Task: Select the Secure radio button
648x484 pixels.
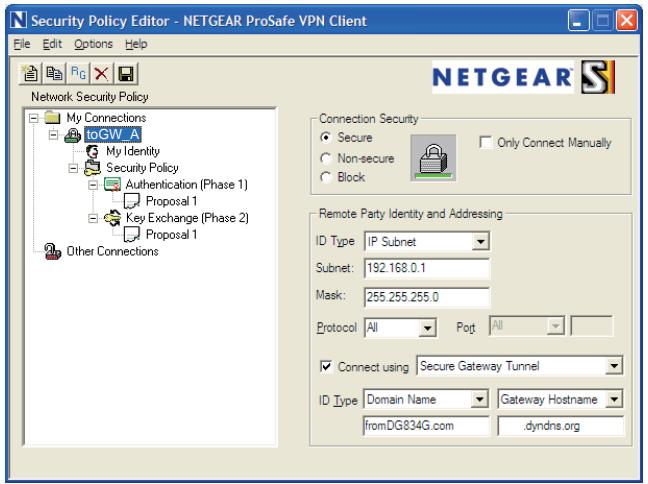Action: point(326,137)
